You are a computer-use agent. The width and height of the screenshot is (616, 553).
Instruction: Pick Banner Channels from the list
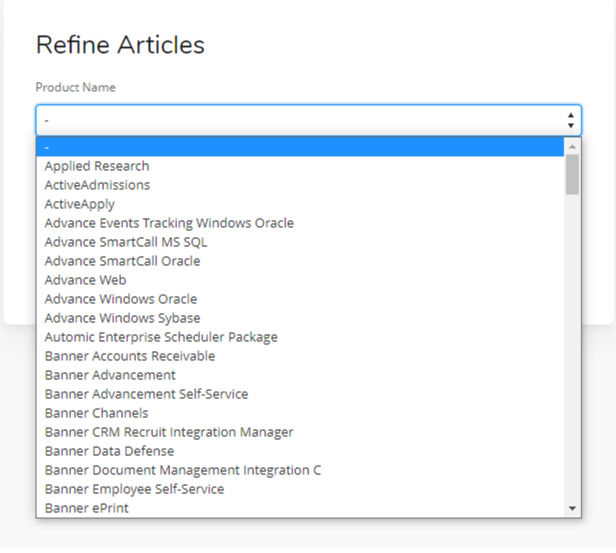coord(300,413)
